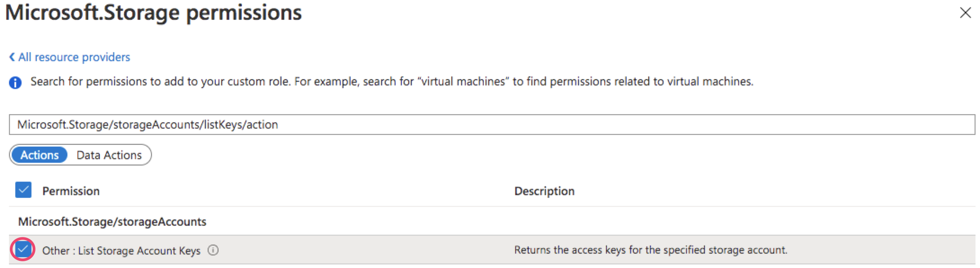Click the 'For example, search for virtual machines' sentence
Image resolution: width=980 pixels, height=268 pixels.
[523, 81]
